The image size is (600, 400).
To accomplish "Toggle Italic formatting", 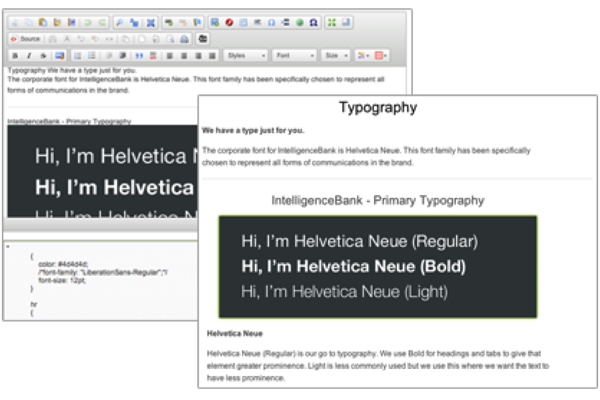I will click(29, 56).
